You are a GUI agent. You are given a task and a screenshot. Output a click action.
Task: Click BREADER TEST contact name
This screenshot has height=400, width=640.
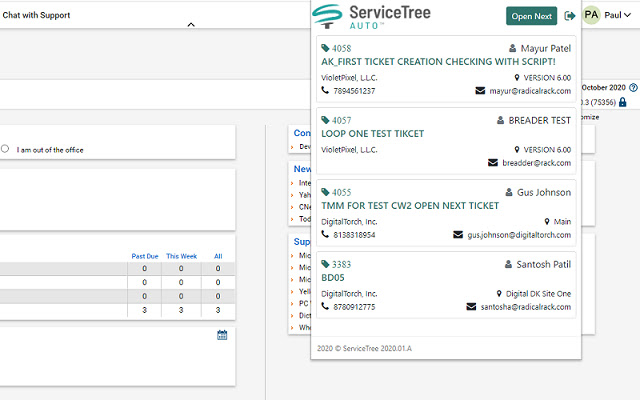coord(539,120)
